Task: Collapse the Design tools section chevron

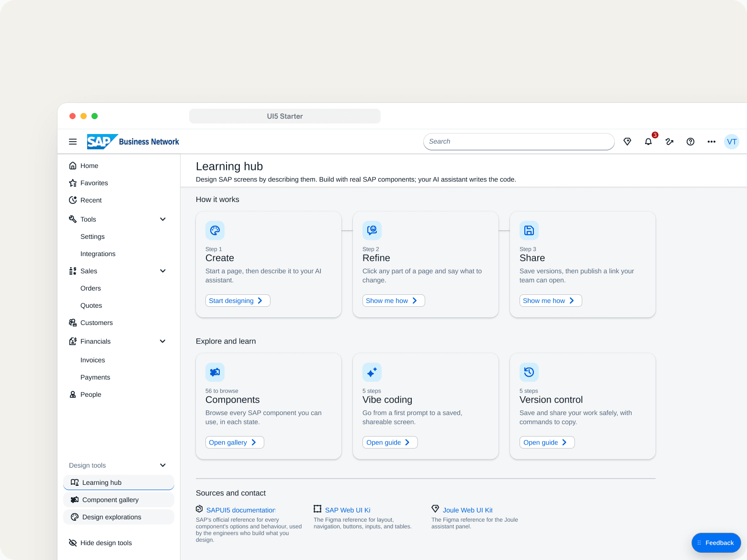Action: [x=163, y=465]
